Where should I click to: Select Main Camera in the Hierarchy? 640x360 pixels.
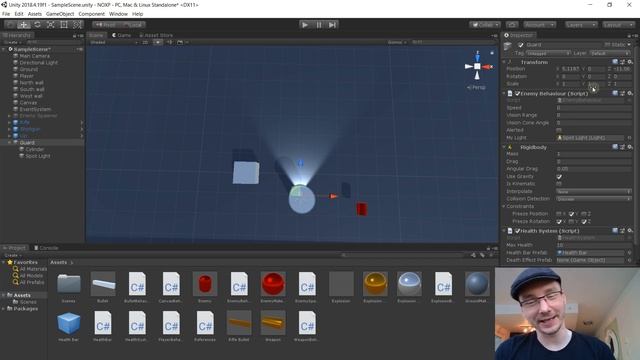coord(34,56)
